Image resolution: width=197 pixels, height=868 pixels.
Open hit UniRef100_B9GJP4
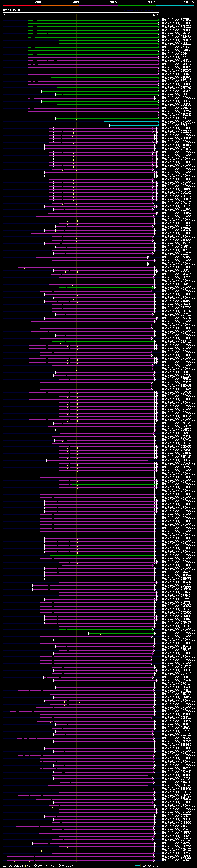pos(177,33)
